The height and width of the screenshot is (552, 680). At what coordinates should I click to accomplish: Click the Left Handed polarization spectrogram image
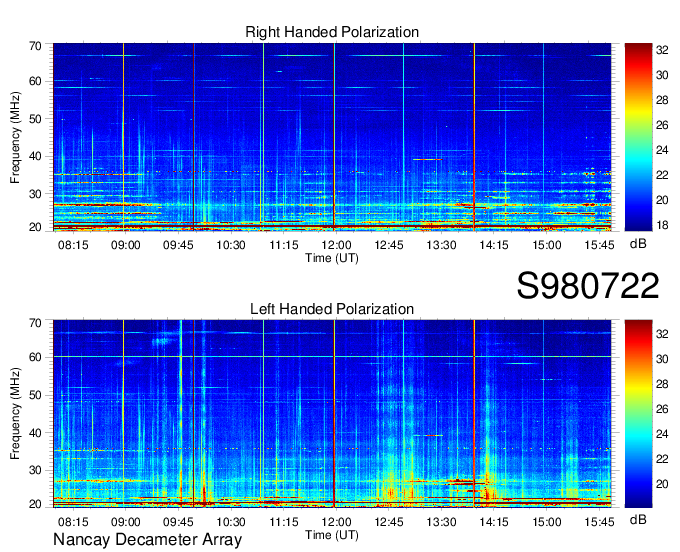pos(332,414)
